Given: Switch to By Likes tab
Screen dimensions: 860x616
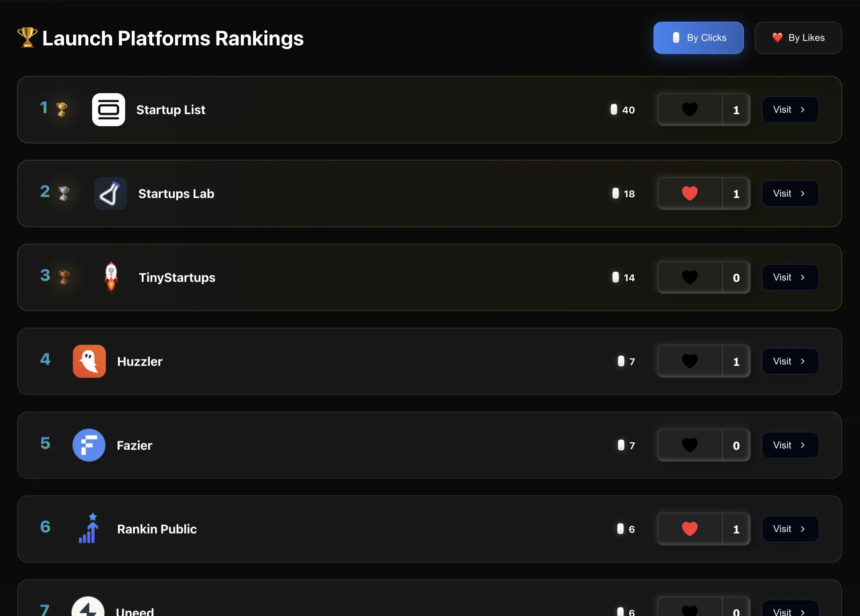Looking at the screenshot, I should pos(798,37).
